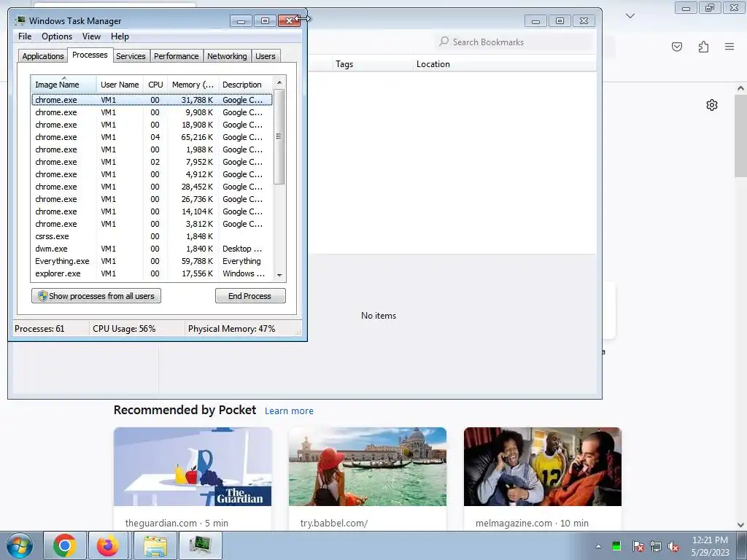
Task: Open the Options menu in Task Manager
Action: (x=57, y=36)
